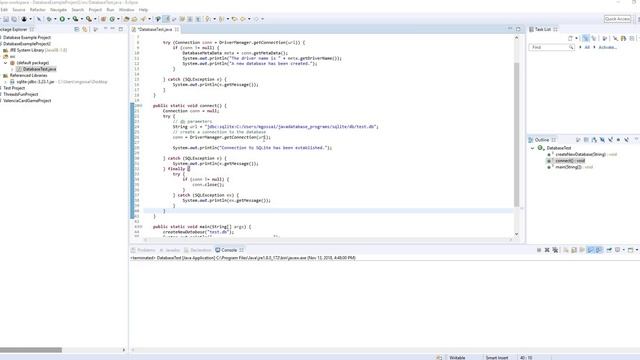Open the Window menu
Viewport: 640px width, 360px height.
126,10
